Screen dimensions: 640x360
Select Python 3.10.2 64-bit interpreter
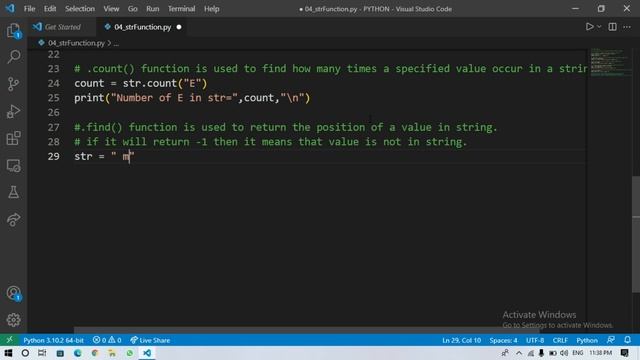pyautogui.click(x=53, y=340)
